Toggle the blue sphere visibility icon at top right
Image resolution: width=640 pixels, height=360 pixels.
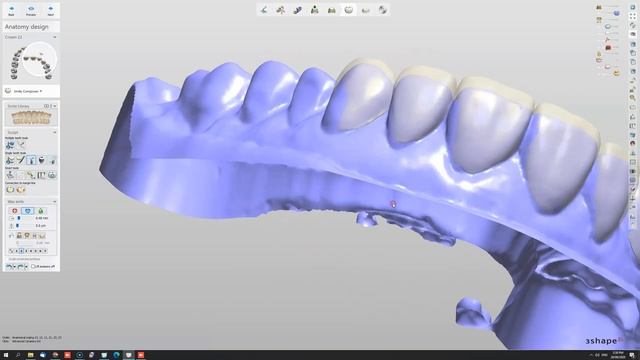coord(616,13)
